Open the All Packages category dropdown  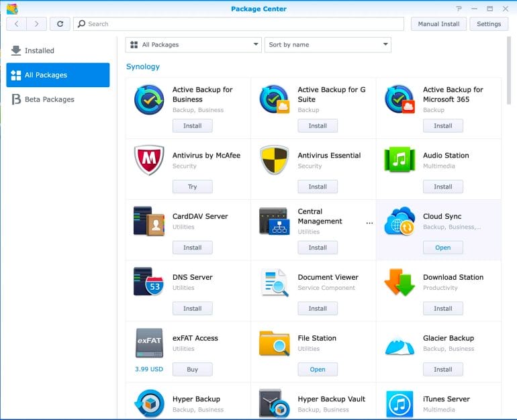point(193,45)
